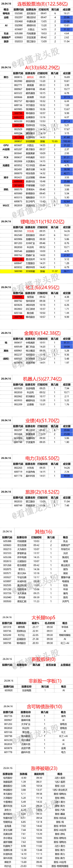Click the 光通信 concept label in AI table
The image size is (73, 868).
pos(6,165)
